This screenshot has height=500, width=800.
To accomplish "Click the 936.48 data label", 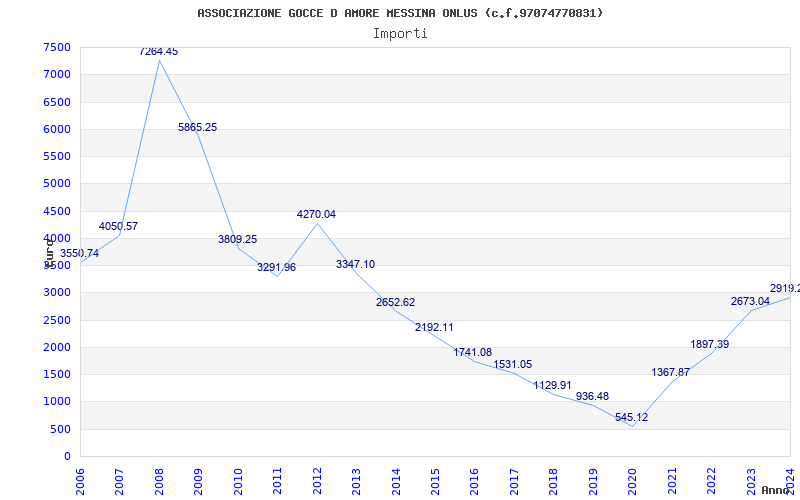I will pyautogui.click(x=592, y=396).
